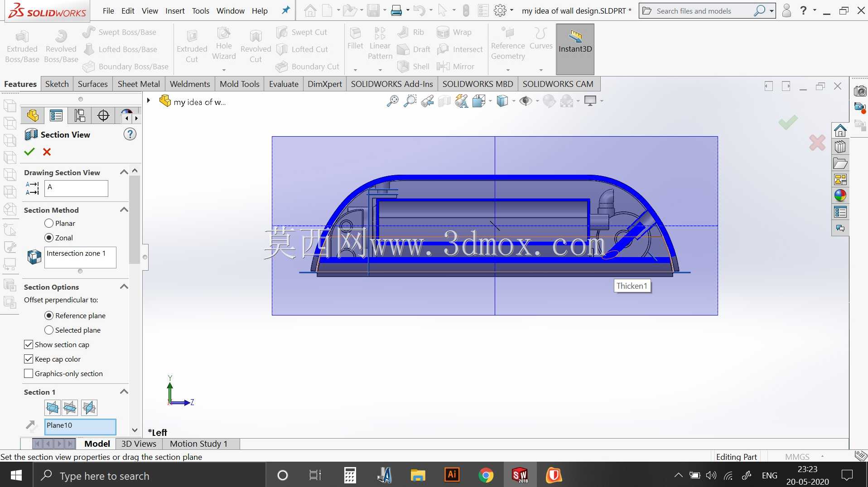The image size is (868, 487).
Task: Click the Instant3D tool
Action: click(x=575, y=49)
